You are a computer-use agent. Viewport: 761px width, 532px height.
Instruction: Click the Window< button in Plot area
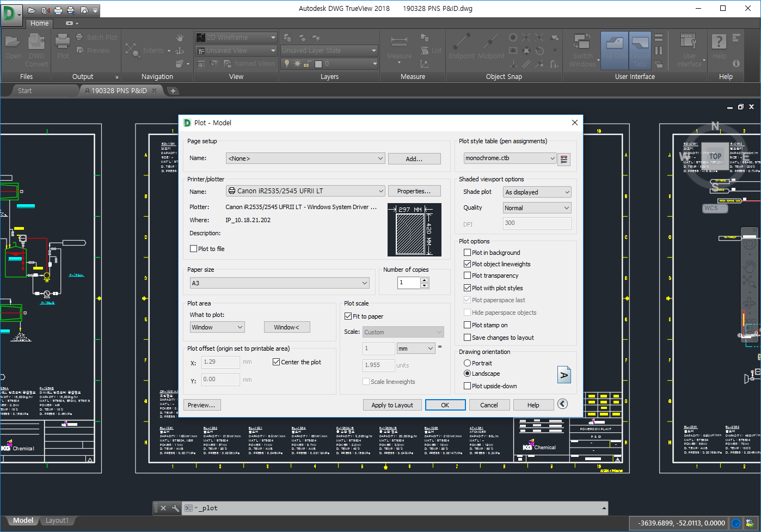pyautogui.click(x=287, y=327)
